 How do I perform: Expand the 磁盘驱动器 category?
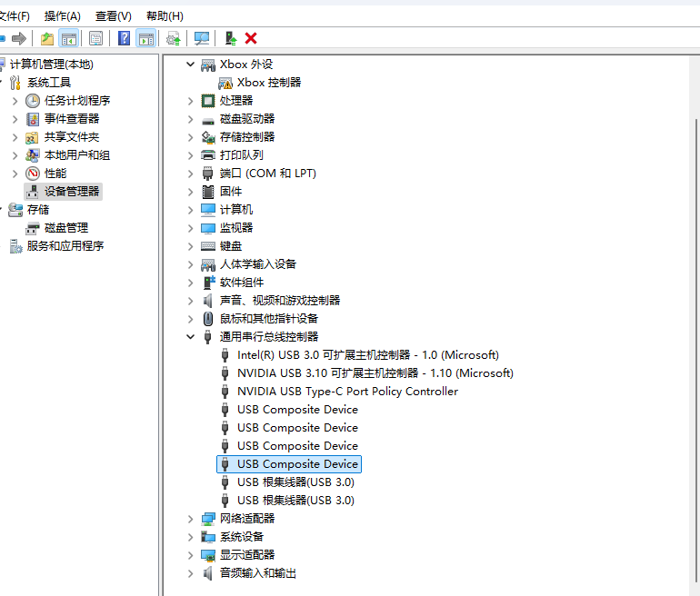tap(191, 120)
